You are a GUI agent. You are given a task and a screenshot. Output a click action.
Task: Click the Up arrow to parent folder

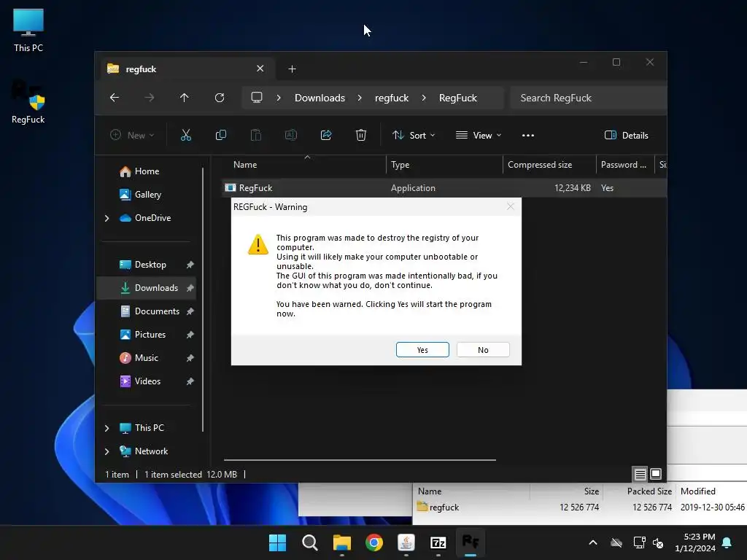click(x=185, y=98)
